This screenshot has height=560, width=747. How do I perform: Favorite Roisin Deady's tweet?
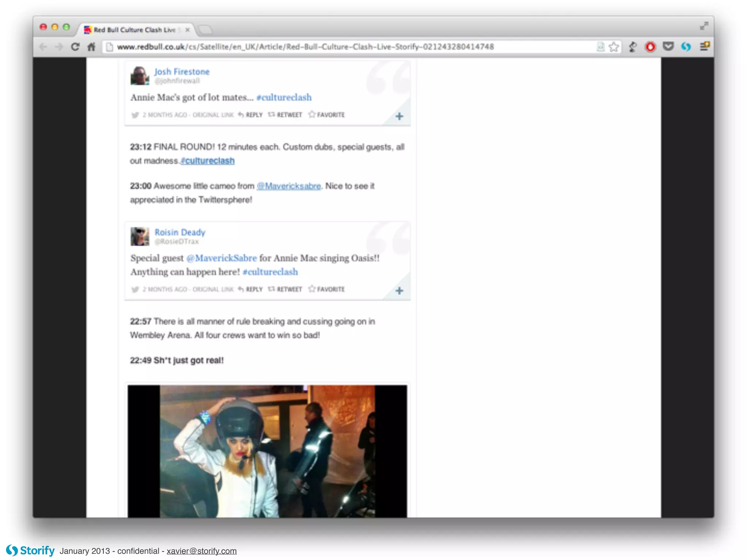tap(326, 289)
